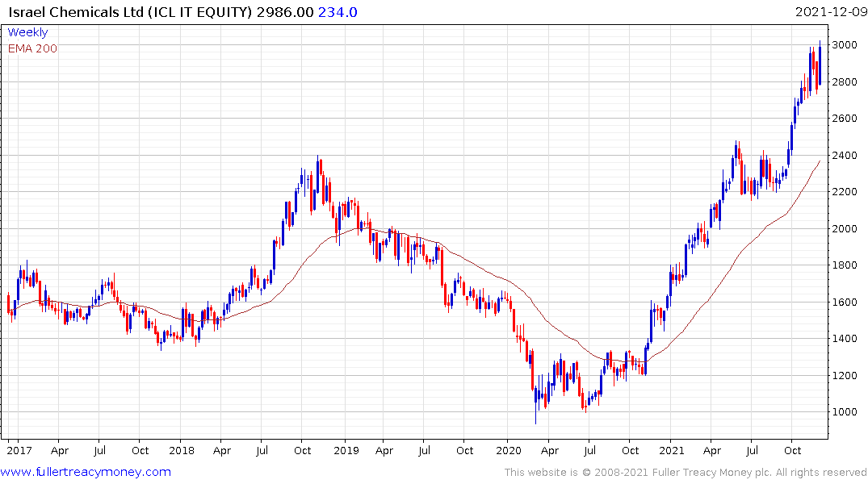Click the 2000 price axis label
The height and width of the screenshot is (484, 868).
845,228
